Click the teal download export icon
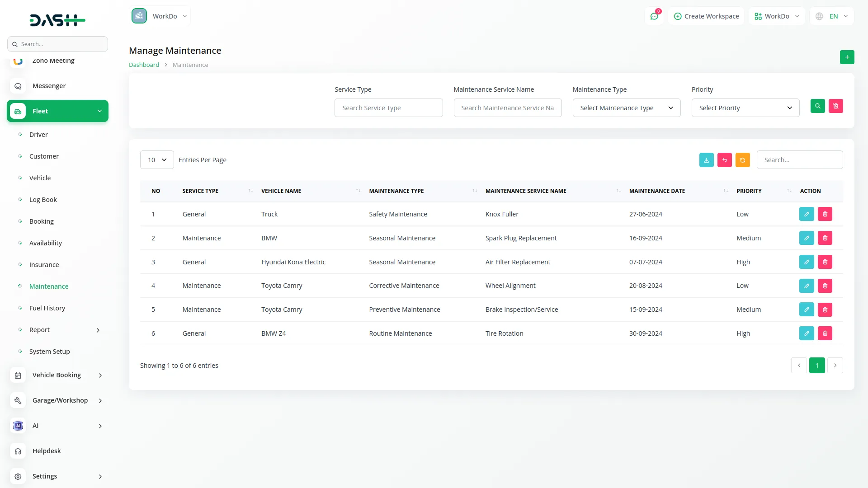This screenshot has height=488, width=868. pos(706,160)
